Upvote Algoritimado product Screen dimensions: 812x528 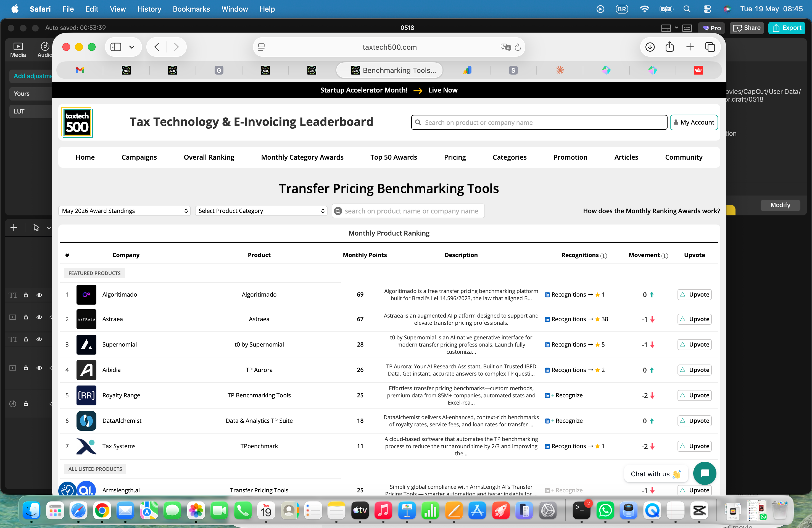(694, 294)
